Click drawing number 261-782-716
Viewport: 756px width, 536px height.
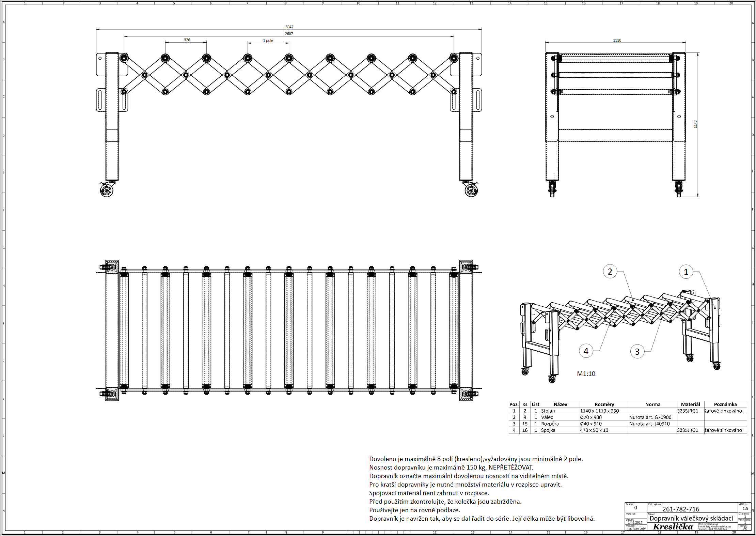tap(681, 509)
